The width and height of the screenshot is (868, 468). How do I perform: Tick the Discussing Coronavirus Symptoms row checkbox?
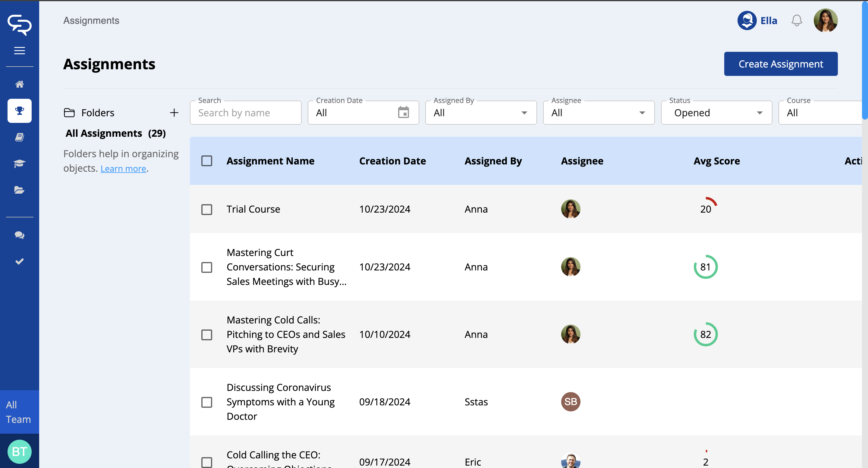pyautogui.click(x=206, y=402)
